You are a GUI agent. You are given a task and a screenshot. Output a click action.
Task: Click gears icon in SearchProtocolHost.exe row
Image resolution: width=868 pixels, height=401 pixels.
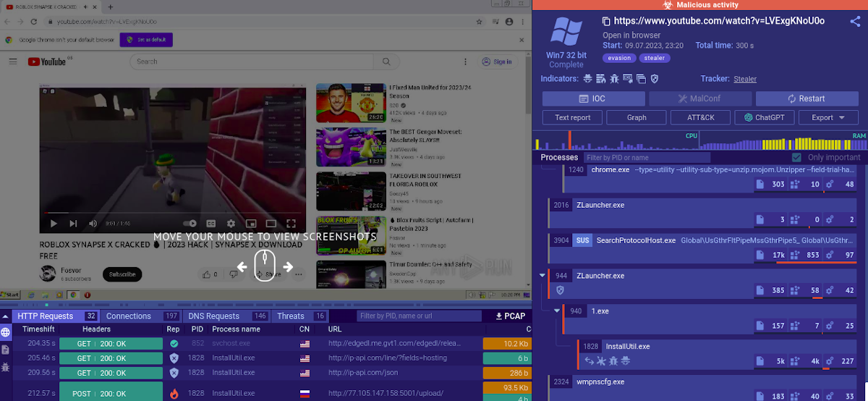tap(830, 255)
